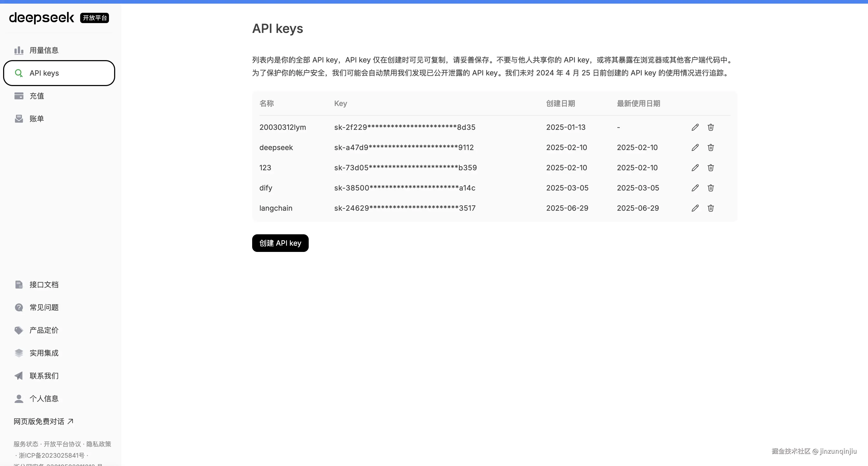Viewport: 868px width, 466px height.
Task: Go to 充值 top-up page
Action: tap(36, 96)
